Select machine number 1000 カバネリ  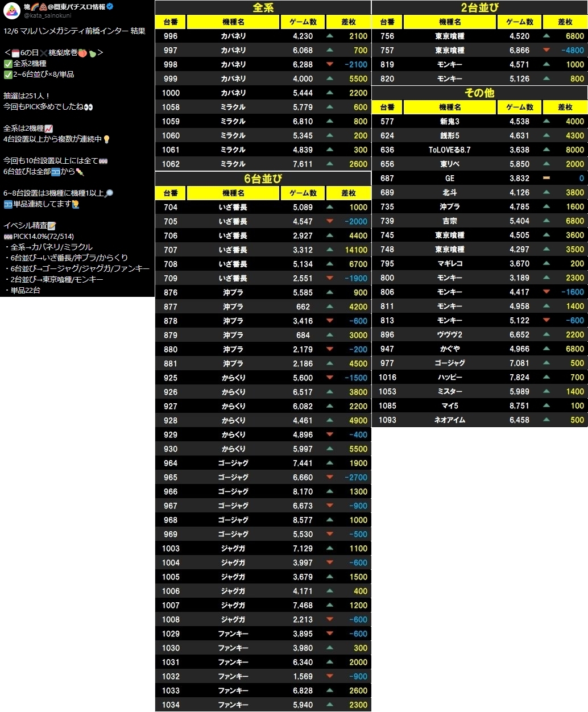click(171, 93)
